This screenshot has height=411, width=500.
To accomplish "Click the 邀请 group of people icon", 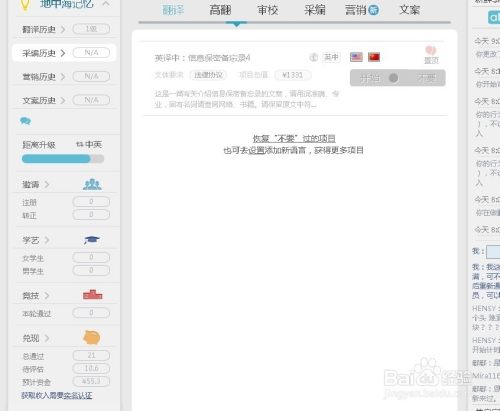I will pyautogui.click(x=92, y=184).
